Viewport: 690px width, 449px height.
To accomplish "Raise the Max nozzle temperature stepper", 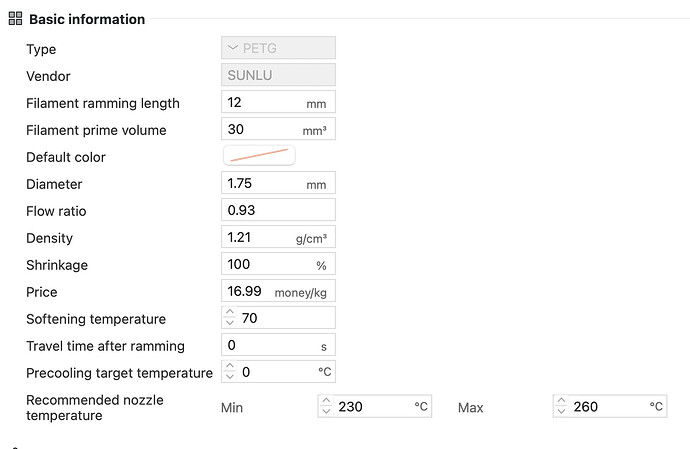I will pyautogui.click(x=562, y=401).
